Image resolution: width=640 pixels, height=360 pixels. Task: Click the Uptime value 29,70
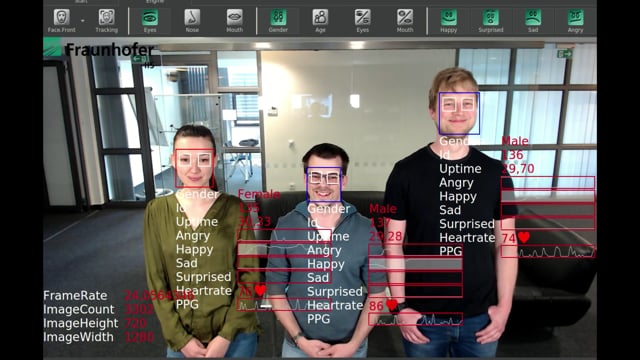(x=518, y=169)
